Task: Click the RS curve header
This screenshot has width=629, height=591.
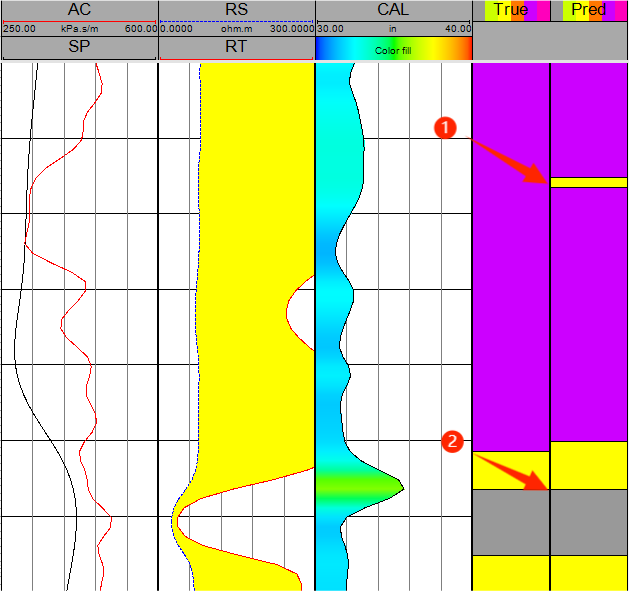Action: point(236,10)
